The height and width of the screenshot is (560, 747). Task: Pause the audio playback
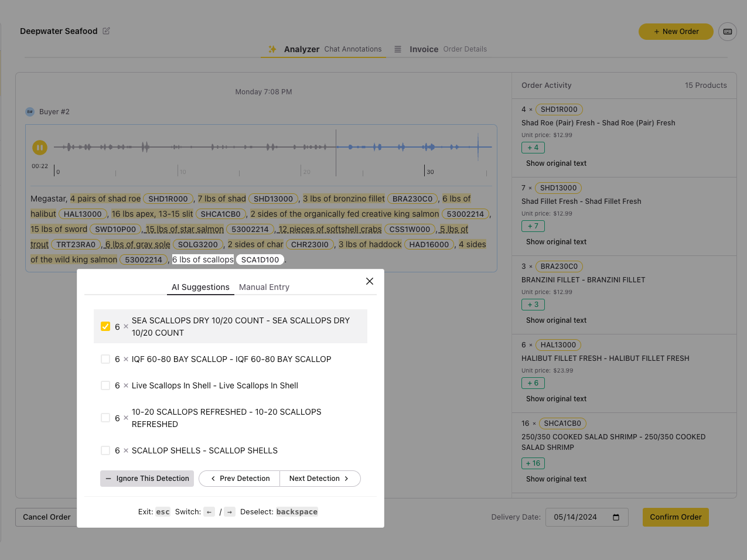pyautogui.click(x=39, y=148)
